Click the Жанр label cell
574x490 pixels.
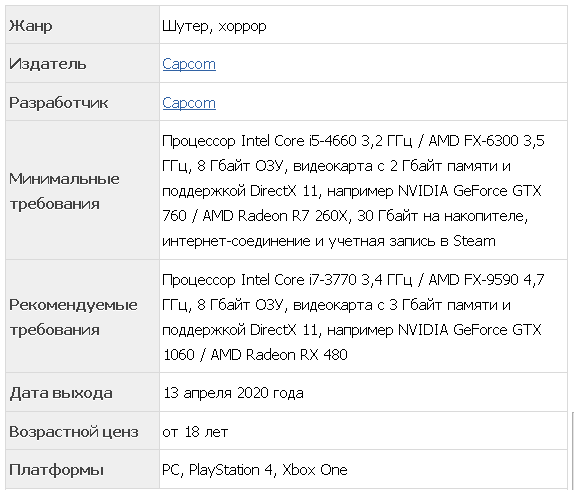pos(82,26)
